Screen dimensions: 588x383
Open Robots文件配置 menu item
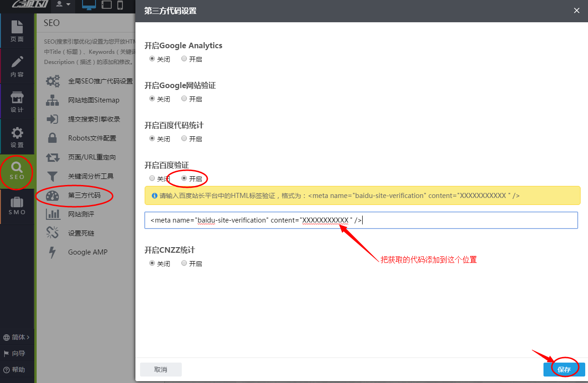92,138
